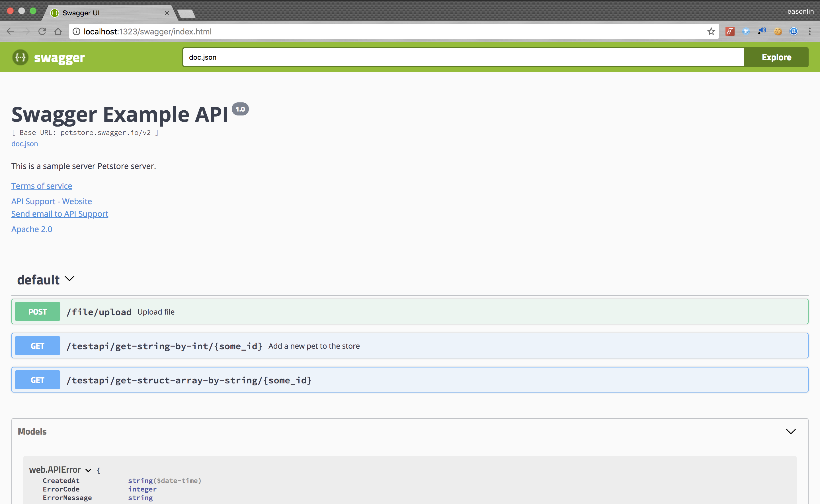This screenshot has height=504, width=820.
Task: Open the Apache 2.0 license link
Action: 32,229
